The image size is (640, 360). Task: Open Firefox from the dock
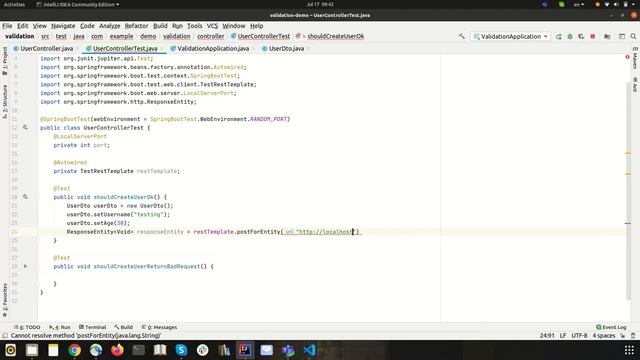coord(117,350)
